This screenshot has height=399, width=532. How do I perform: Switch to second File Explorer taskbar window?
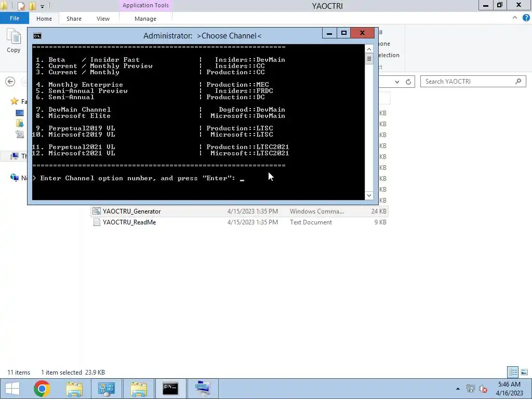tap(138, 389)
